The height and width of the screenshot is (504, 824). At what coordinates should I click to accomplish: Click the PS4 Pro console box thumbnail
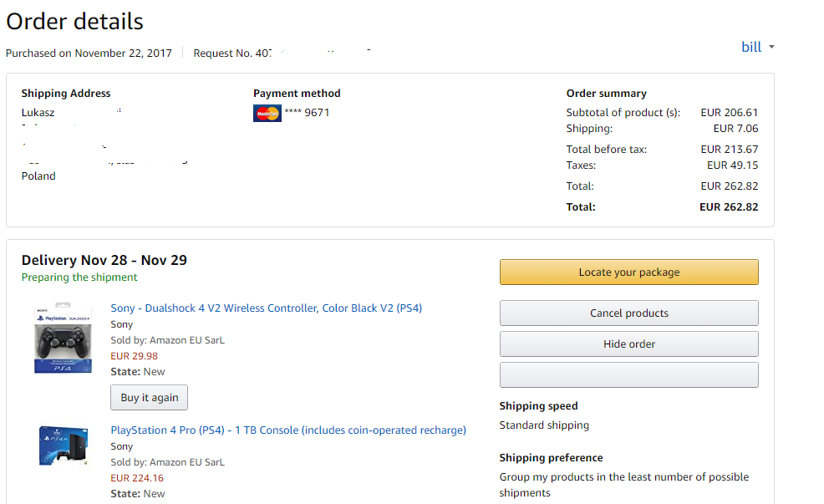point(63,445)
